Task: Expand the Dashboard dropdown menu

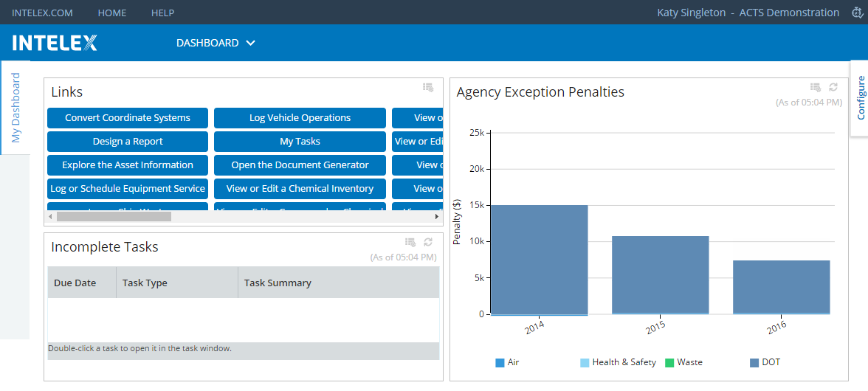Action: pyautogui.click(x=216, y=43)
